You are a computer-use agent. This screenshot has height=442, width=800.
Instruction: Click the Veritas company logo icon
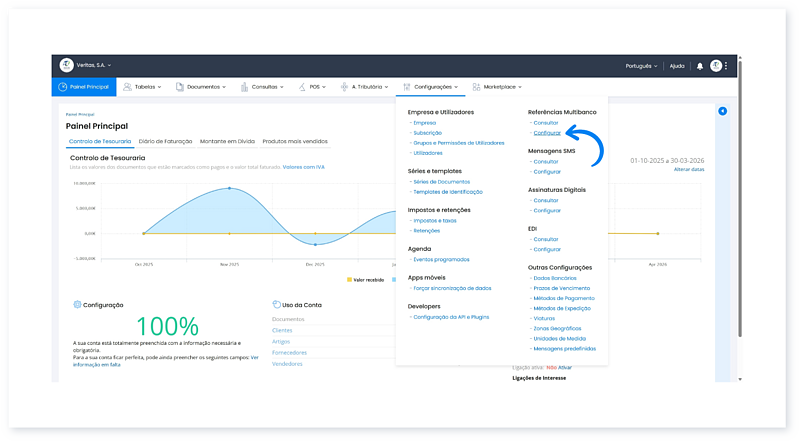[x=67, y=66]
